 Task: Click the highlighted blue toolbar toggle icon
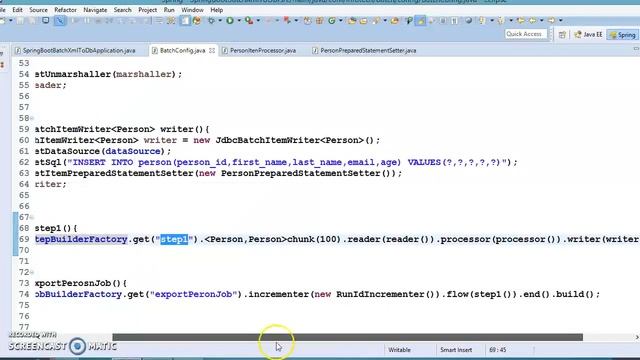60,20
